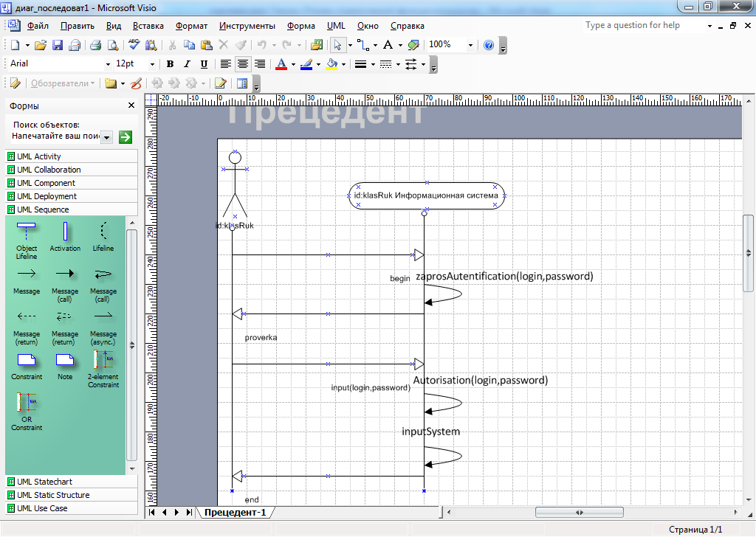
Task: Open the line weight dropdown
Action: point(373,64)
